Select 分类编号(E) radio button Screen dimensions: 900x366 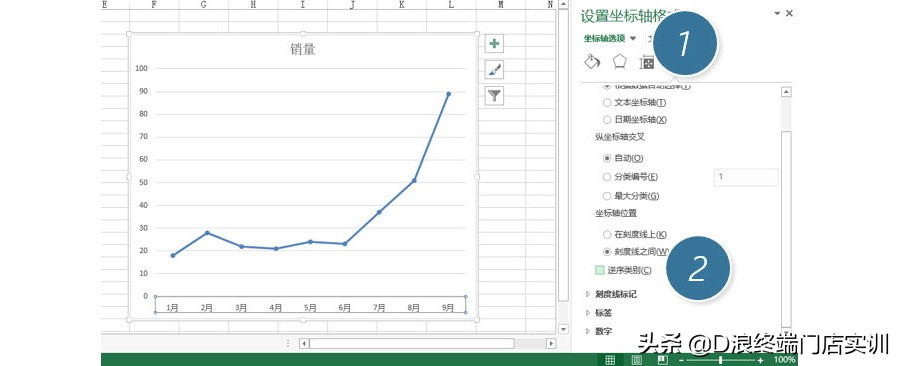(607, 177)
